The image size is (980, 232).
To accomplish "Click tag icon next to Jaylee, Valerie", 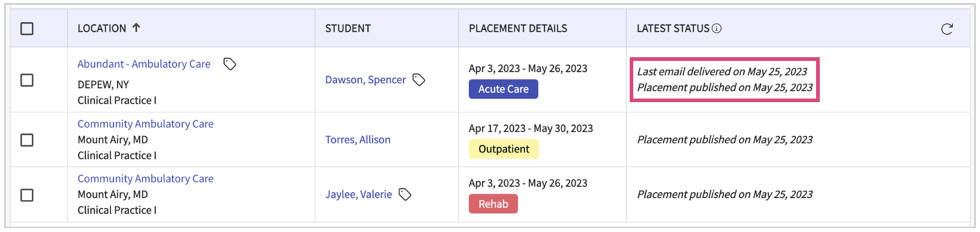I will pyautogui.click(x=405, y=195).
